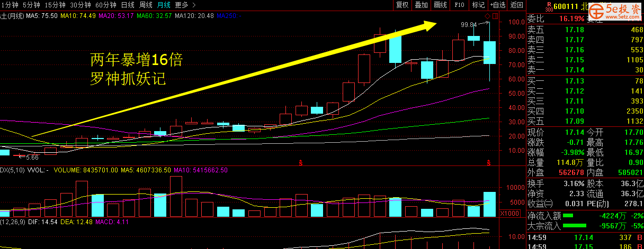644x249 pixels.
Task: Select the 卖二 17.15 ask row
Action: click(585, 60)
